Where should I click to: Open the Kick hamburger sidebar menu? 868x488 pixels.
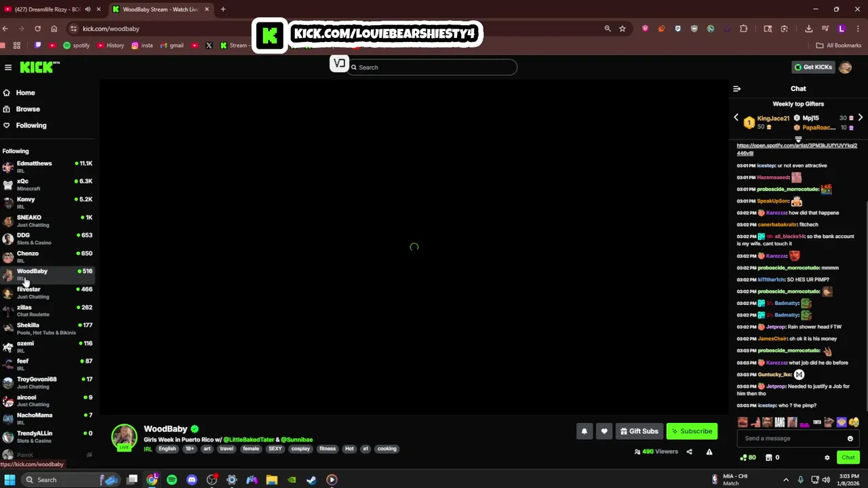click(8, 67)
